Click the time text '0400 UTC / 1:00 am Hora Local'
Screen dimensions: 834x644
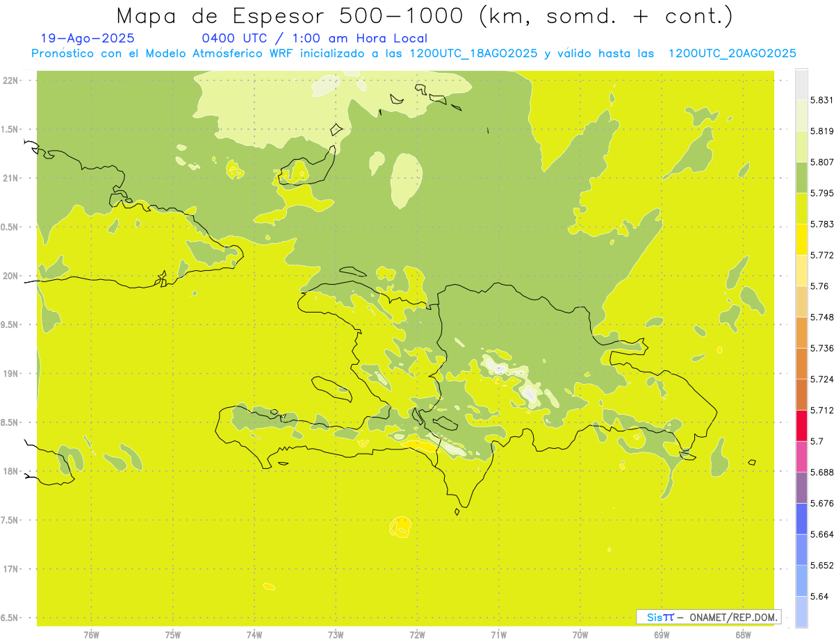pyautogui.click(x=314, y=38)
